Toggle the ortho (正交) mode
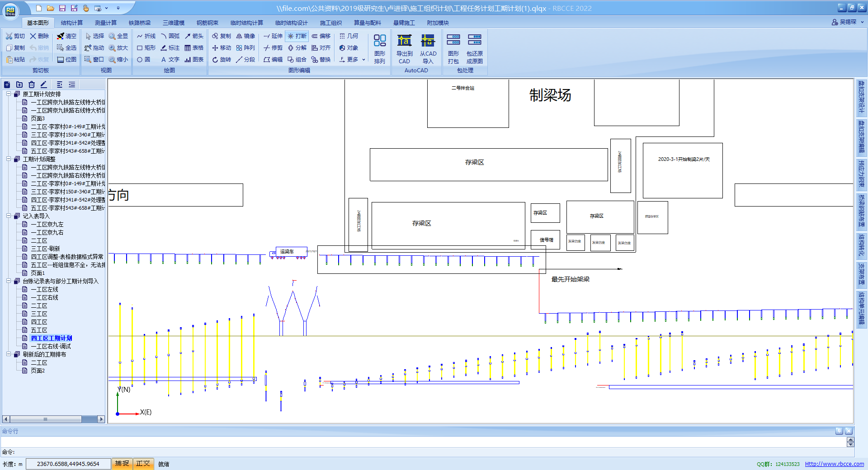 click(x=143, y=464)
